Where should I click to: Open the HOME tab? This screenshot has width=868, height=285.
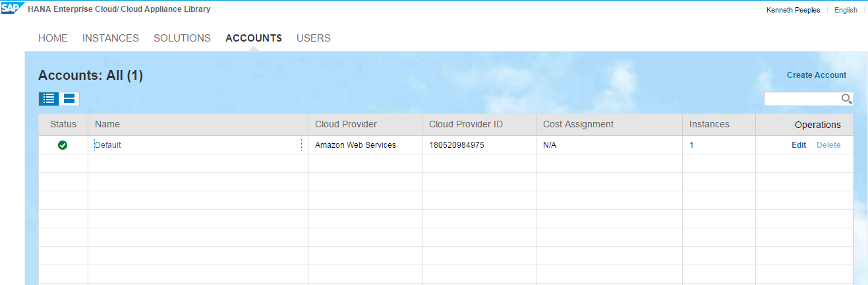tap(53, 38)
